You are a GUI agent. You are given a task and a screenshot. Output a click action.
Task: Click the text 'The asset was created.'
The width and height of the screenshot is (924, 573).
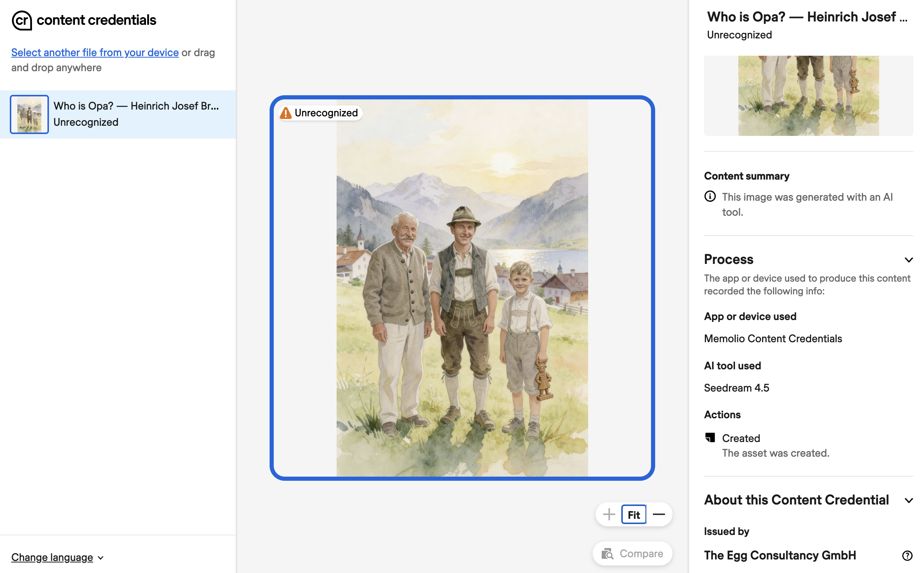pos(775,453)
